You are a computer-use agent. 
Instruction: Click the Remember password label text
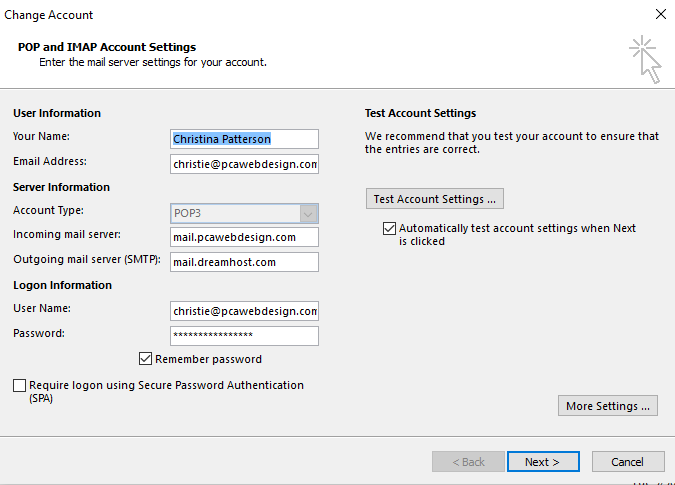(x=208, y=359)
